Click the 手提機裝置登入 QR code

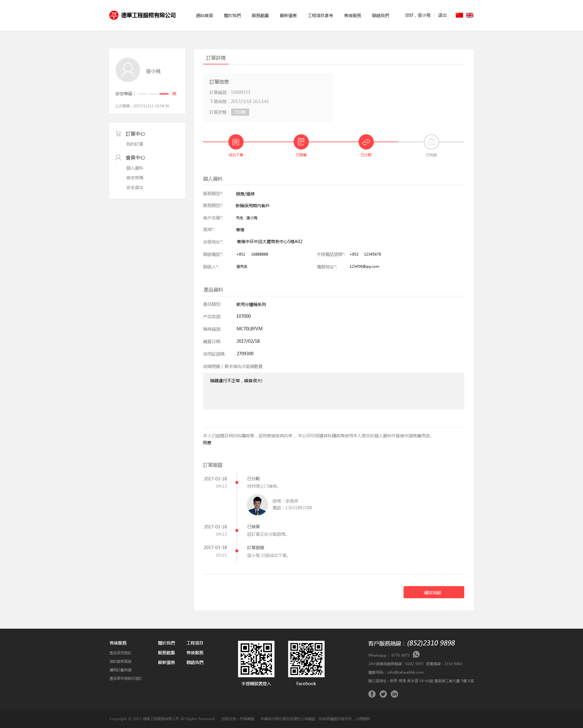coord(256,658)
